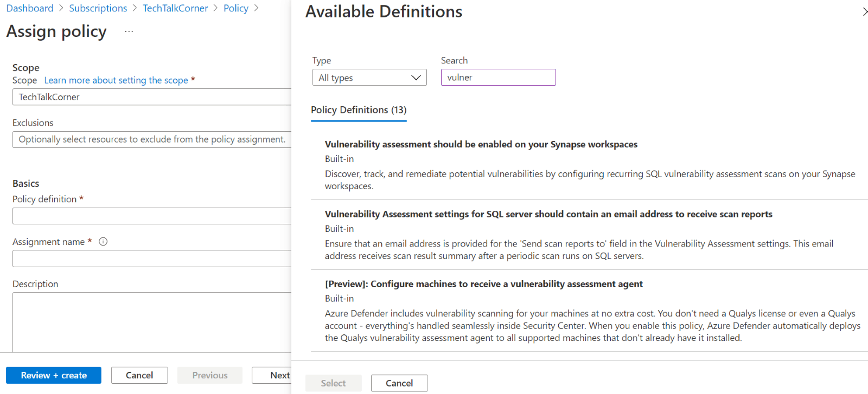
Task: Cancel the Available Definitions panel
Action: [x=399, y=383]
